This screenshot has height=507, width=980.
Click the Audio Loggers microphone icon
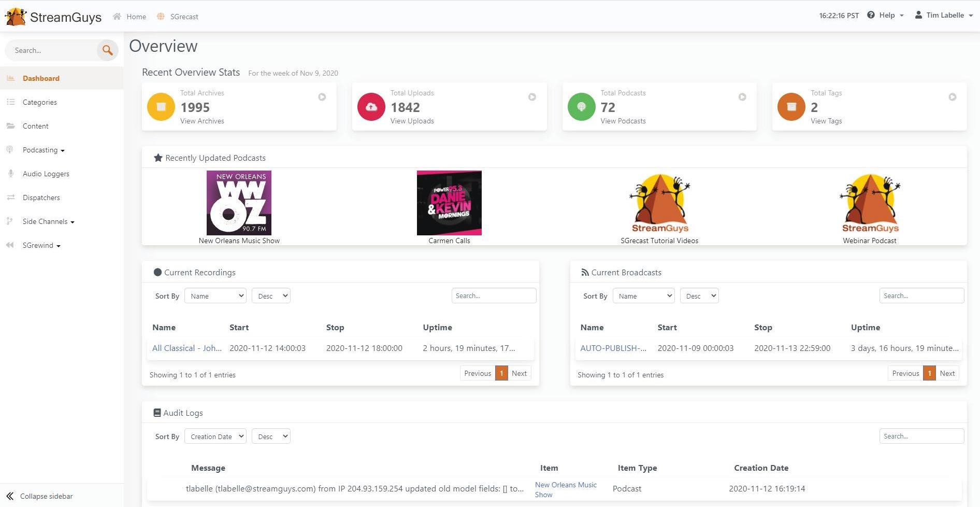point(10,174)
